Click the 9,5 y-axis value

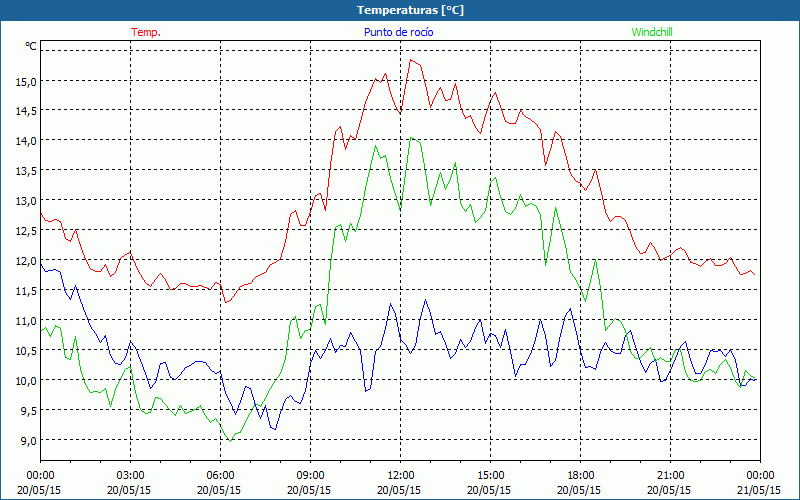[x=29, y=410]
